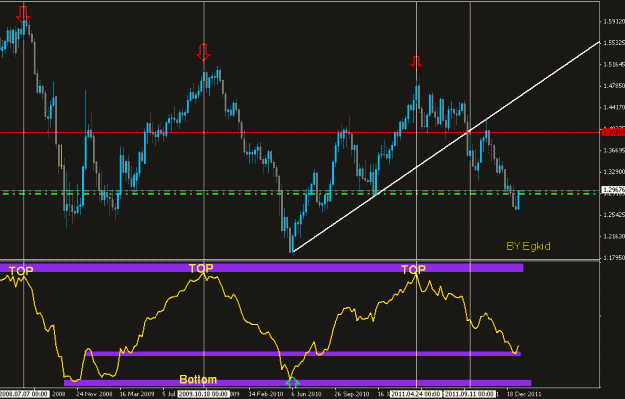Screen dimensions: 625x399
Task: Click the 1.32900 price level label
Action: click(x=614, y=172)
